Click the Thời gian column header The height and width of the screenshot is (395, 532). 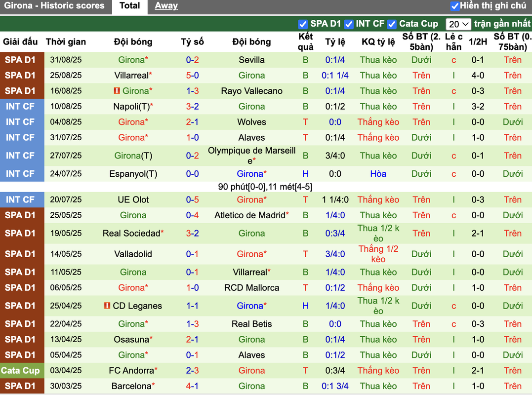[66, 42]
